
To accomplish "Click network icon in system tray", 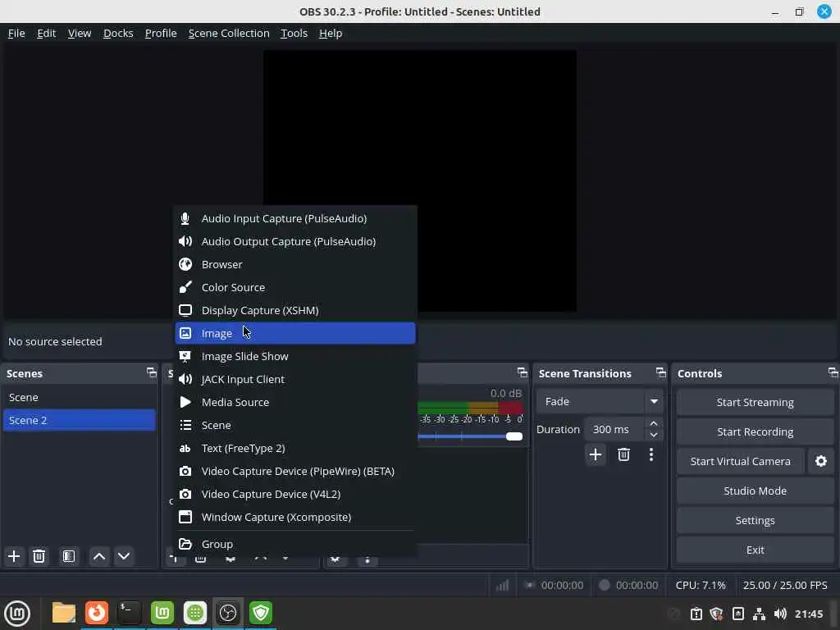I will [x=759, y=614].
